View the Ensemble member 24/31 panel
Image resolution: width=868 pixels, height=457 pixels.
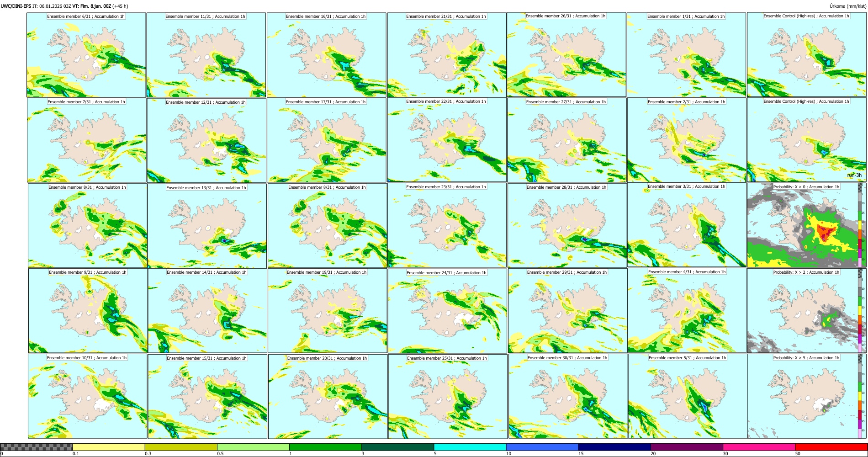click(x=447, y=311)
